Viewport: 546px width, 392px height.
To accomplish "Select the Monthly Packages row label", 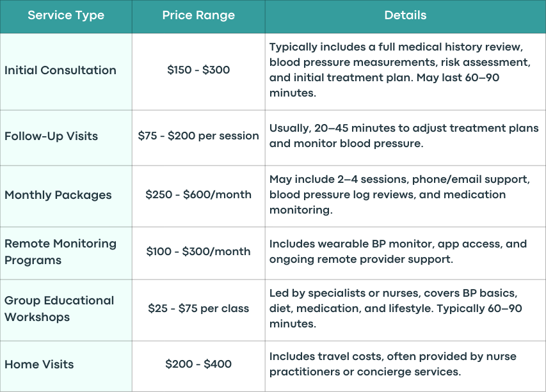I will 58,195.
